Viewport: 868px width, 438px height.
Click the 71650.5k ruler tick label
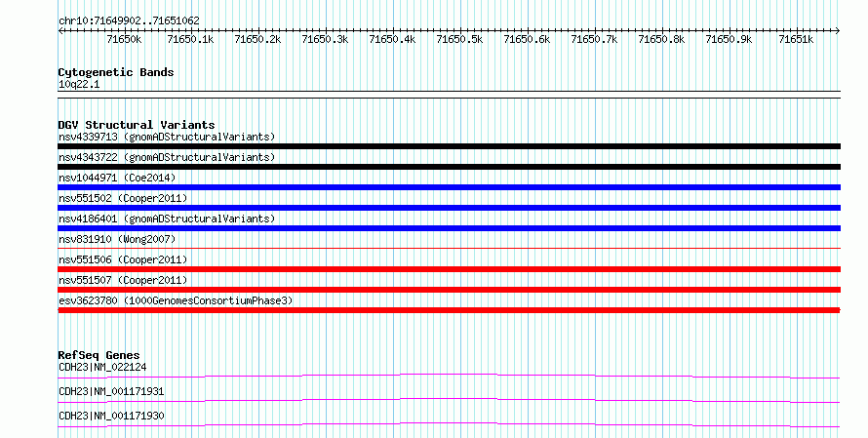point(460,39)
